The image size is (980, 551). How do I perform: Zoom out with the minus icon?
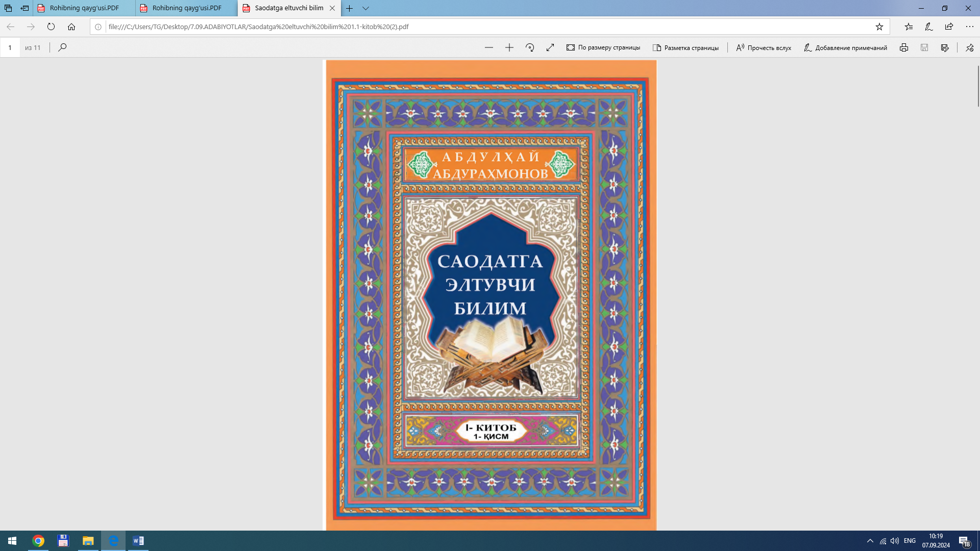click(488, 47)
